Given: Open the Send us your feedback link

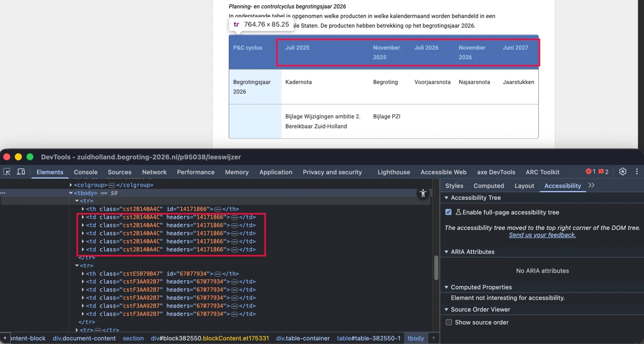Looking at the screenshot, I should [x=542, y=235].
